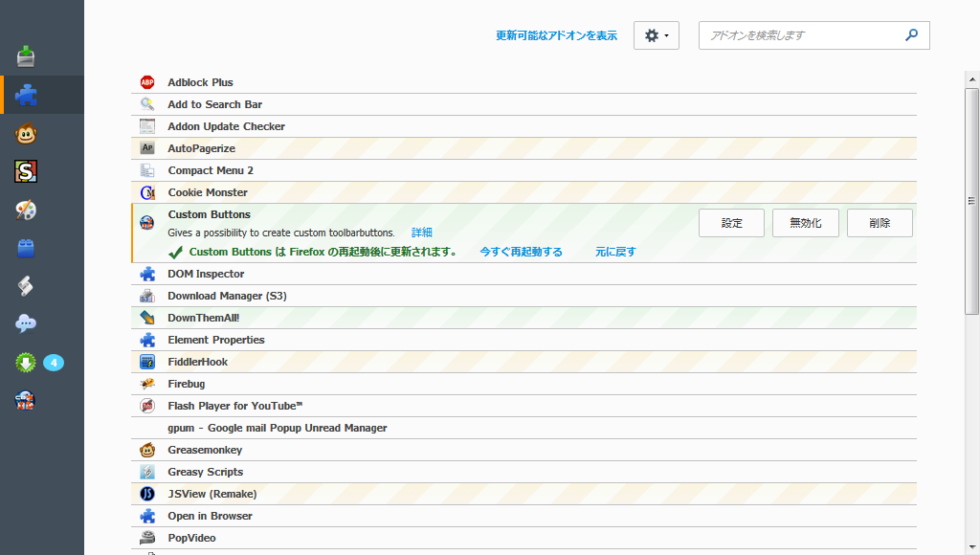The width and height of the screenshot is (980, 555).
Task: Click 元に戻す undo link
Action: click(x=615, y=252)
